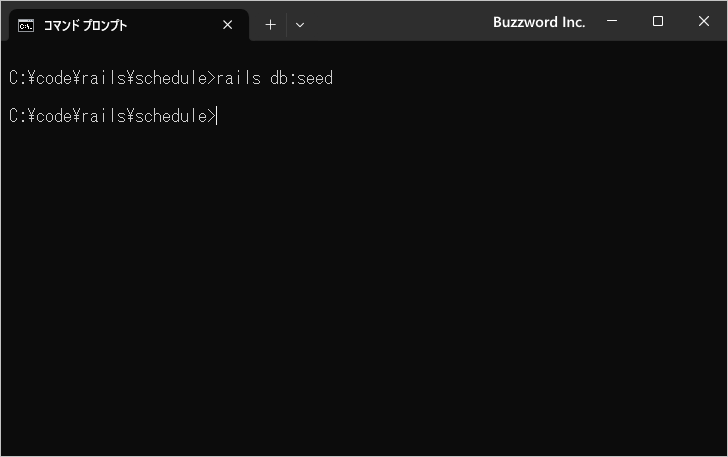Close the コマンド プロンプト tab

tap(228, 25)
